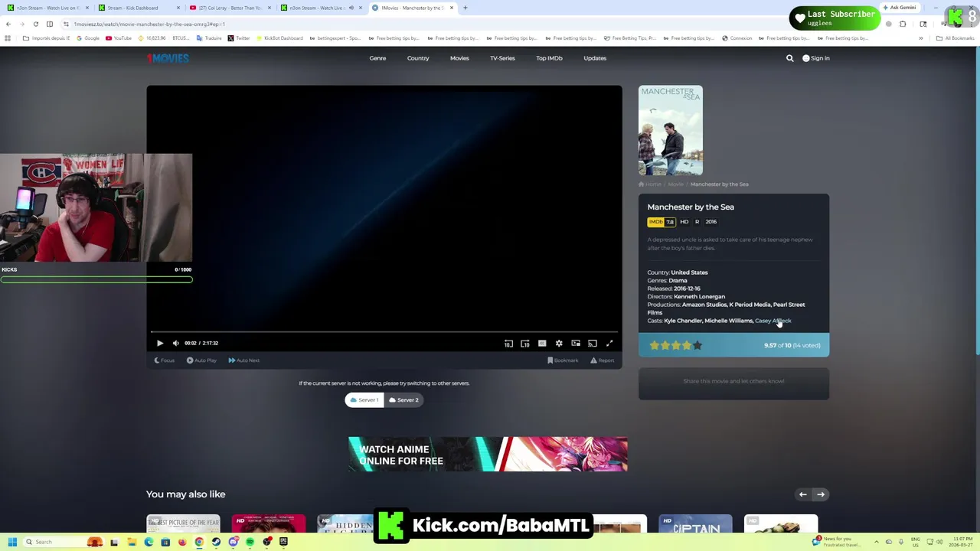Play the Manchester by the Sea video
The height and width of the screenshot is (551, 980).
[x=160, y=344]
